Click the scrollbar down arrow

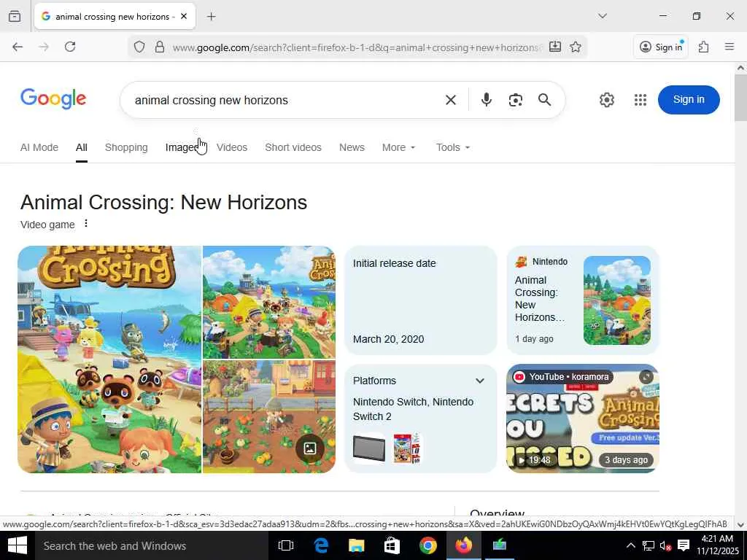click(741, 524)
